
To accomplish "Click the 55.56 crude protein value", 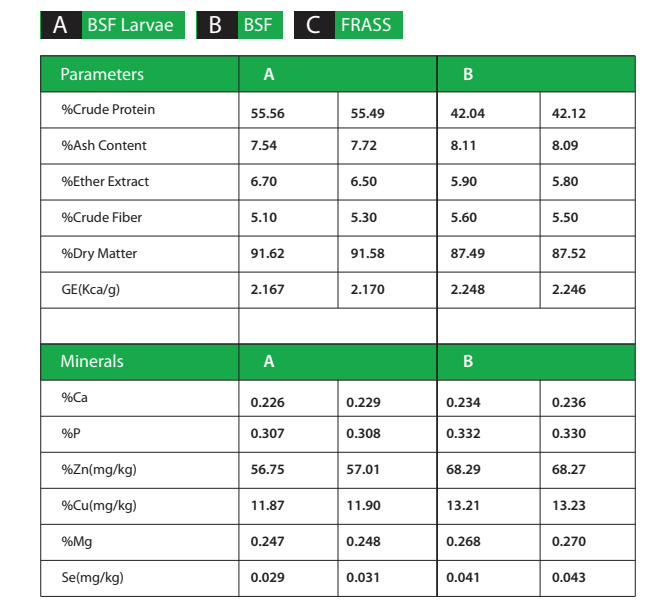I will (268, 114).
